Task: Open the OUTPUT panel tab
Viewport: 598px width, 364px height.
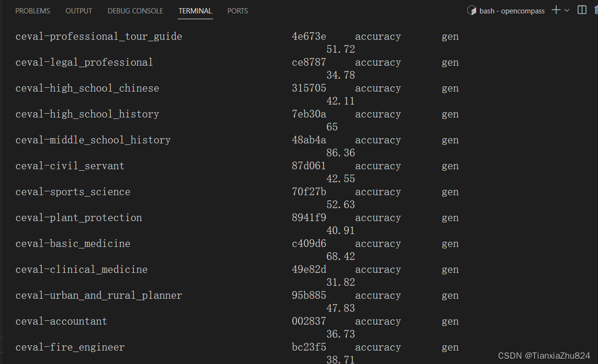Action: tap(79, 11)
